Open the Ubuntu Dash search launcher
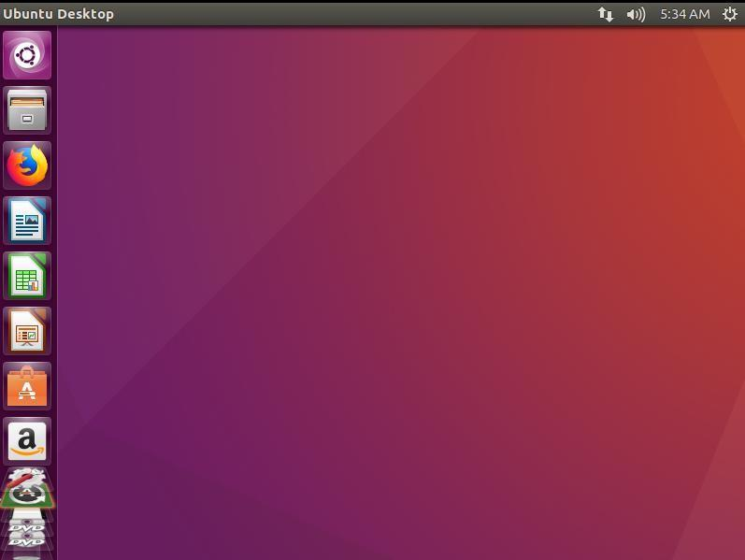Image resolution: width=745 pixels, height=560 pixels. pyautogui.click(x=27, y=55)
